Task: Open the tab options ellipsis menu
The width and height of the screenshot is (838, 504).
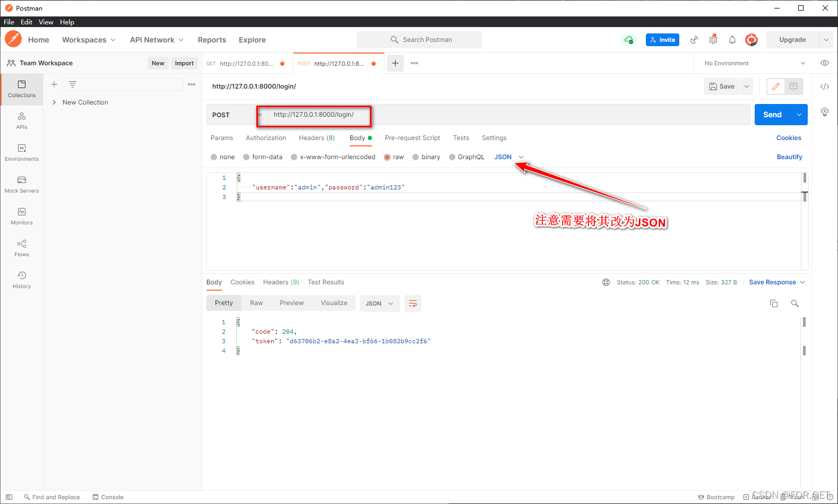Action: 414,63
